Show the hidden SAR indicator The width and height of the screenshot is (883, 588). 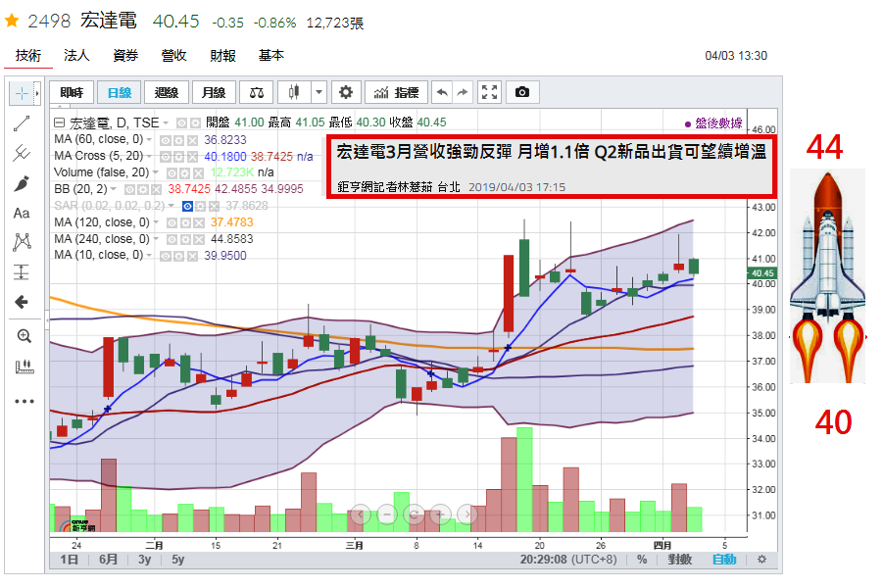[x=187, y=206]
